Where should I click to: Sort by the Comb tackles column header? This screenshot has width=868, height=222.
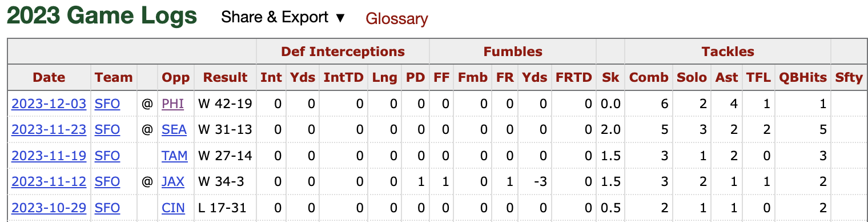point(649,78)
